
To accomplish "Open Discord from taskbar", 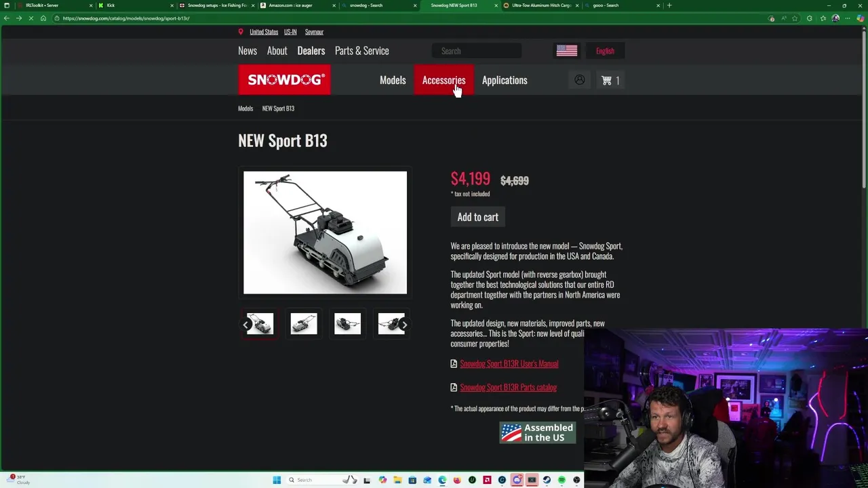I will pyautogui.click(x=517, y=480).
